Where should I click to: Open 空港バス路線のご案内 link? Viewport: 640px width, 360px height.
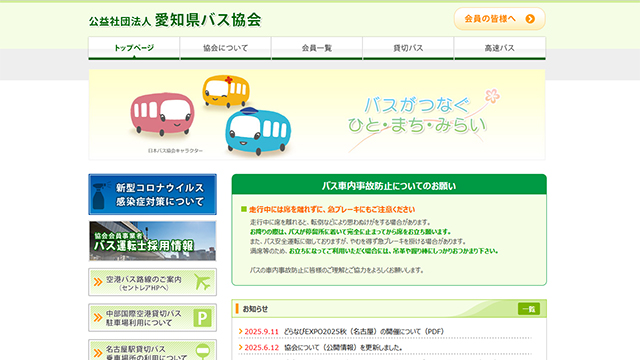[153, 282]
